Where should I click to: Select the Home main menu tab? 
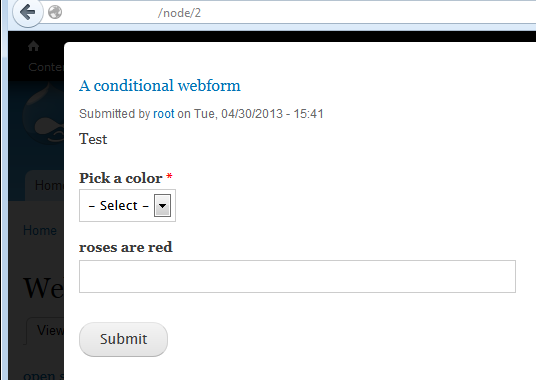[x=44, y=185]
